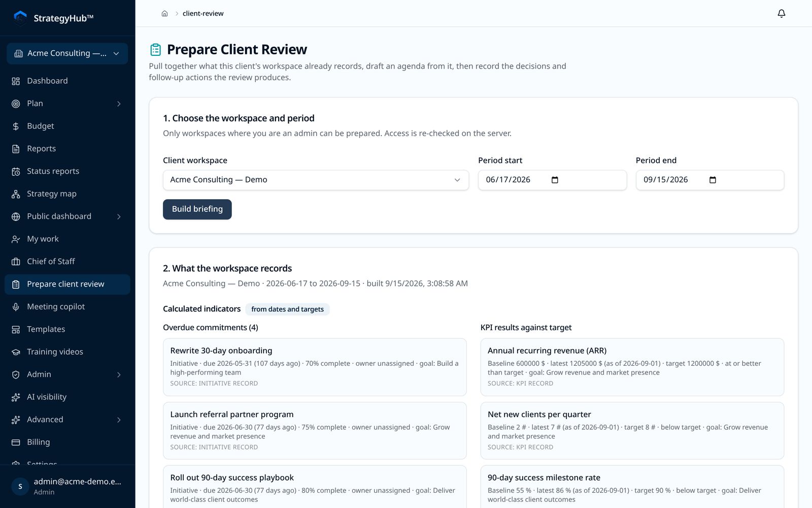The image size is (812, 508).
Task: Open Plan in the sidebar
Action: coord(67,104)
